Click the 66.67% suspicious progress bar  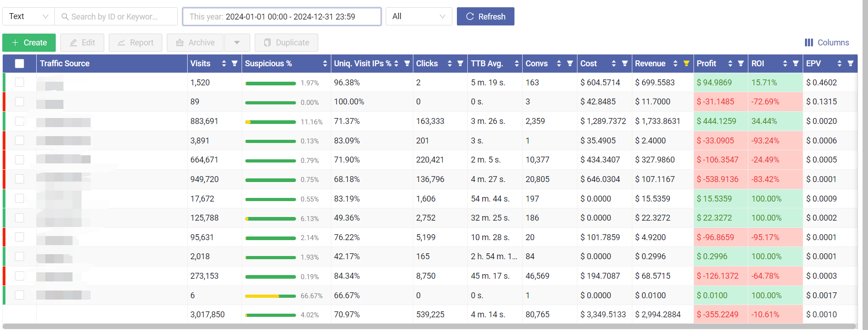(270, 296)
